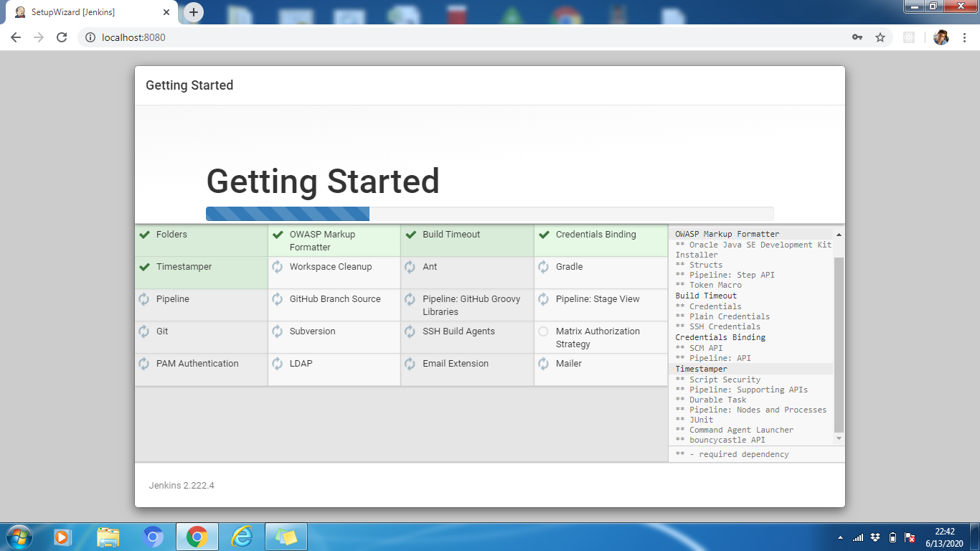Click the loading icon beside Subversion

click(x=278, y=331)
